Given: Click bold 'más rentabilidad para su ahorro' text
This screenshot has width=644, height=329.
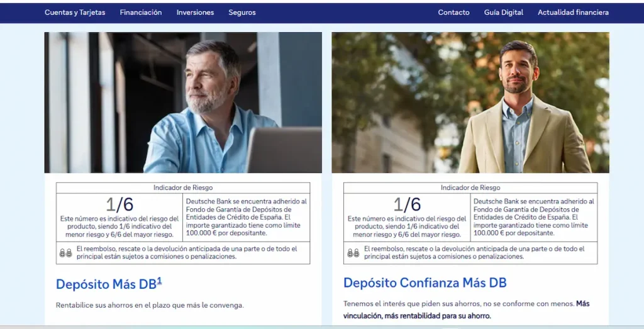Looking at the screenshot, I should click(x=438, y=316).
